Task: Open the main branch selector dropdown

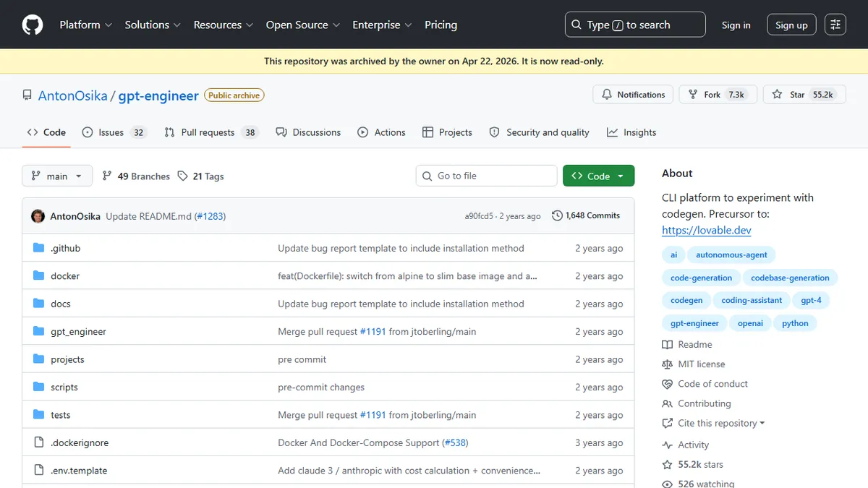Action: tap(57, 176)
